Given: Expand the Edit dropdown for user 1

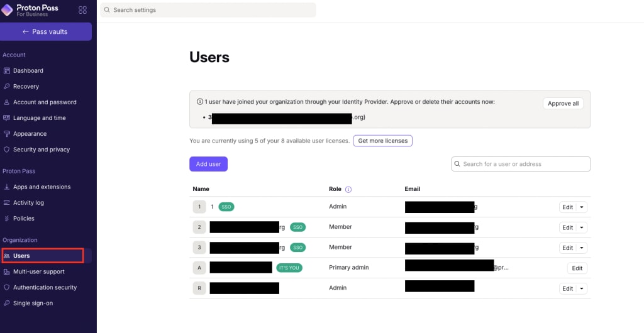Looking at the screenshot, I should [x=582, y=207].
